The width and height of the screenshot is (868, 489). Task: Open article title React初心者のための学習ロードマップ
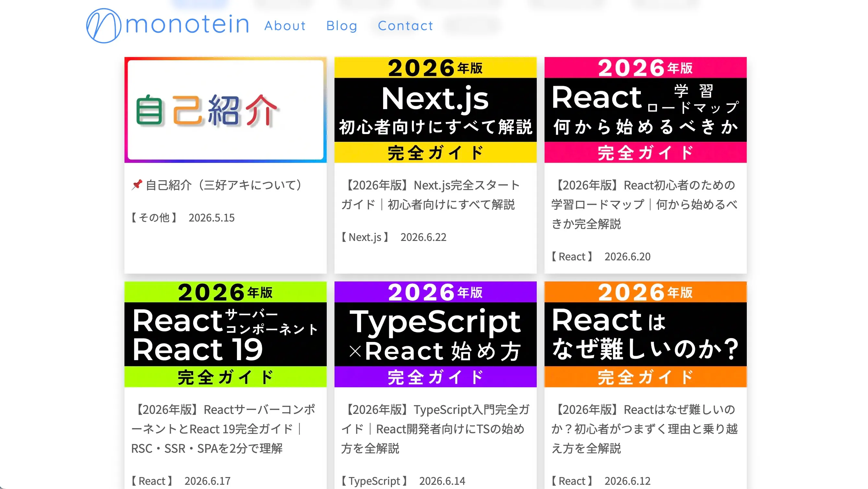pyautogui.click(x=644, y=204)
